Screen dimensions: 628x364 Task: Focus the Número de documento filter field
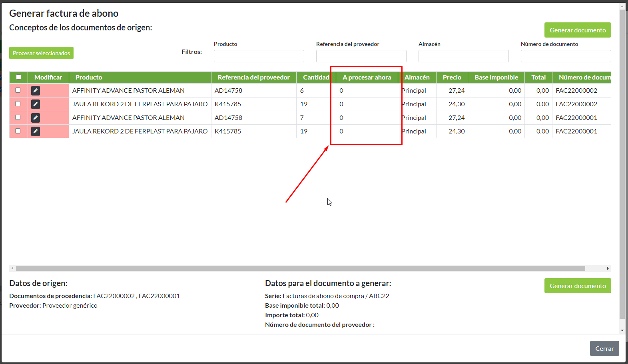tap(566, 56)
